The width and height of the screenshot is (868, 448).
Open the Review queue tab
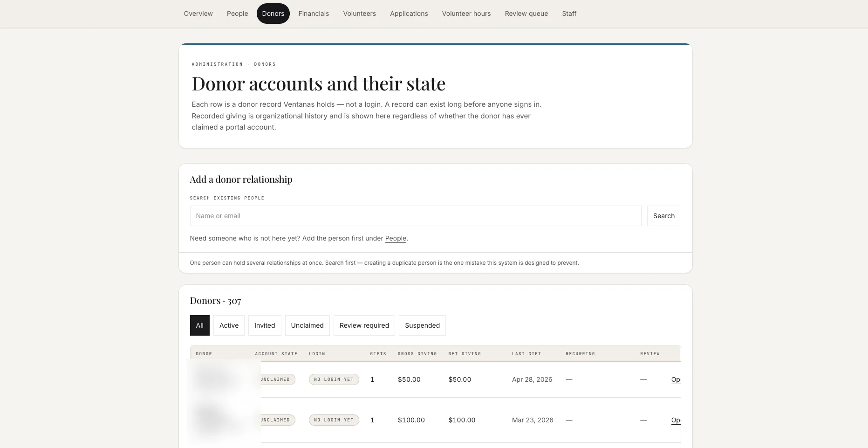pos(526,14)
